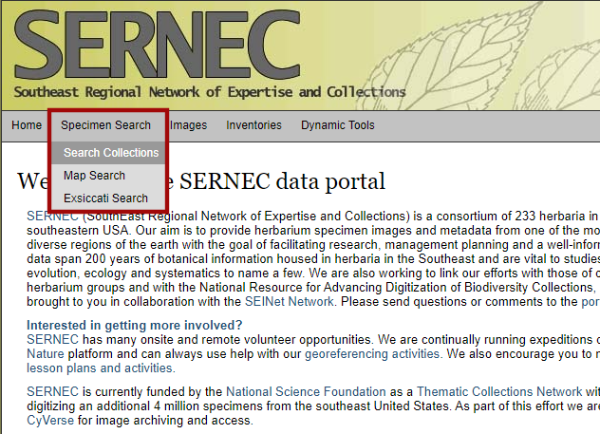Pick Exsiccati Search in the dropdown

point(105,198)
